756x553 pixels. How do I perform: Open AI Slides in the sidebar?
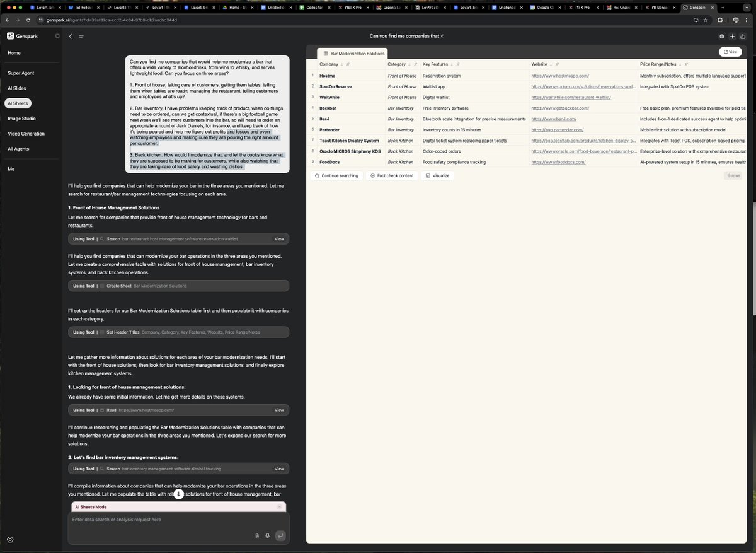click(x=17, y=88)
